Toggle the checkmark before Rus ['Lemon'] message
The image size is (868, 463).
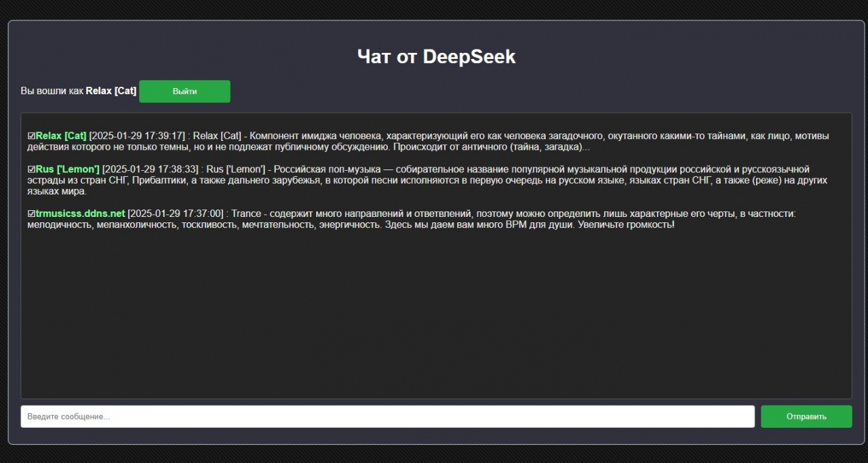coord(31,169)
